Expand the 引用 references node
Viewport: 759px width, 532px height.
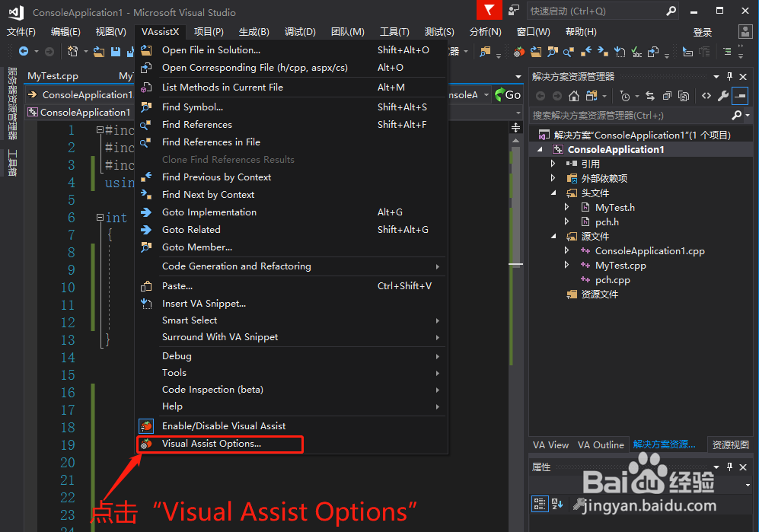pyautogui.click(x=553, y=164)
